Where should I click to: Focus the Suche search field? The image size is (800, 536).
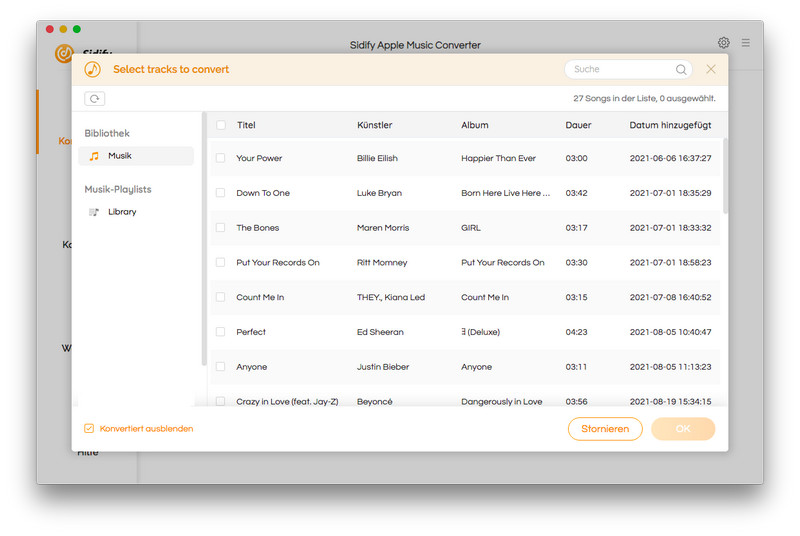click(x=620, y=70)
